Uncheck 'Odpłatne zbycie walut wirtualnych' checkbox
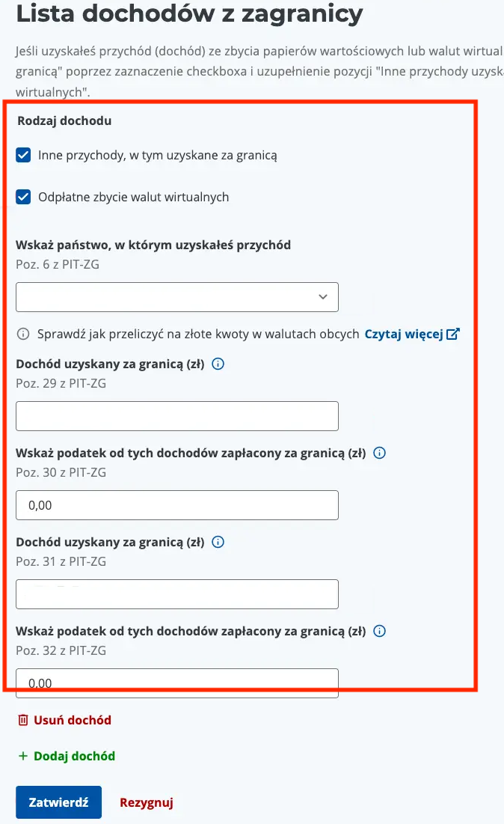This screenshot has width=504, height=824. [x=23, y=198]
